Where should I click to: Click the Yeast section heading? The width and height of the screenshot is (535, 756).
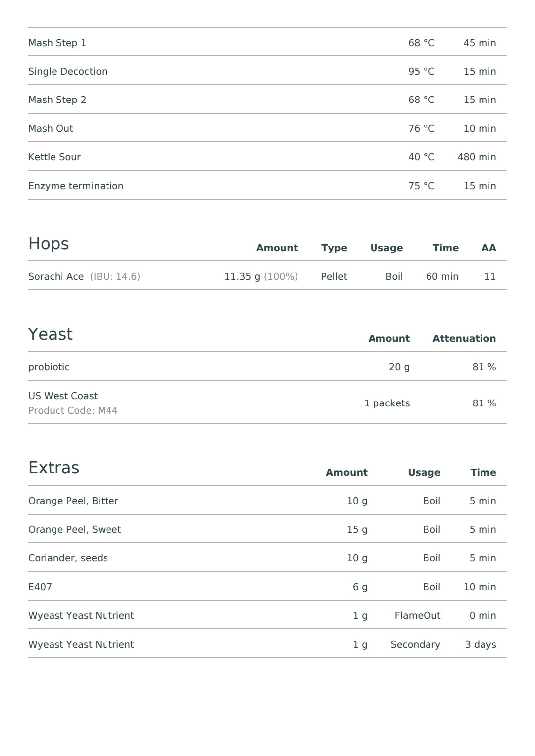click(51, 334)
